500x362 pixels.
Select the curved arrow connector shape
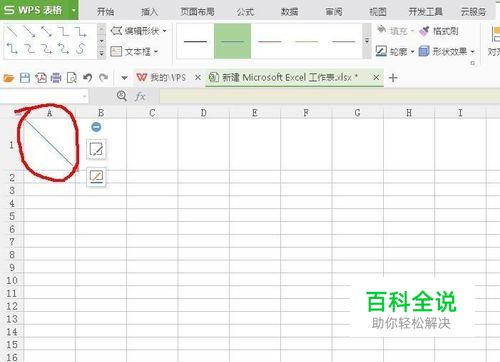(46, 49)
